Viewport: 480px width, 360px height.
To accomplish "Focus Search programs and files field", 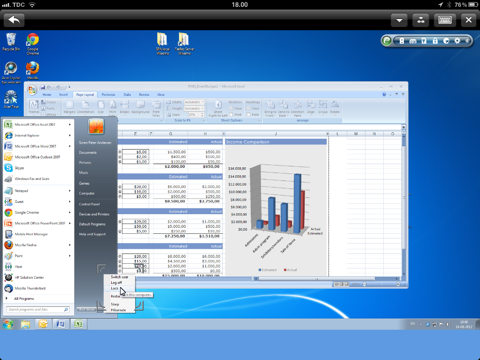I will pyautogui.click(x=38, y=310).
